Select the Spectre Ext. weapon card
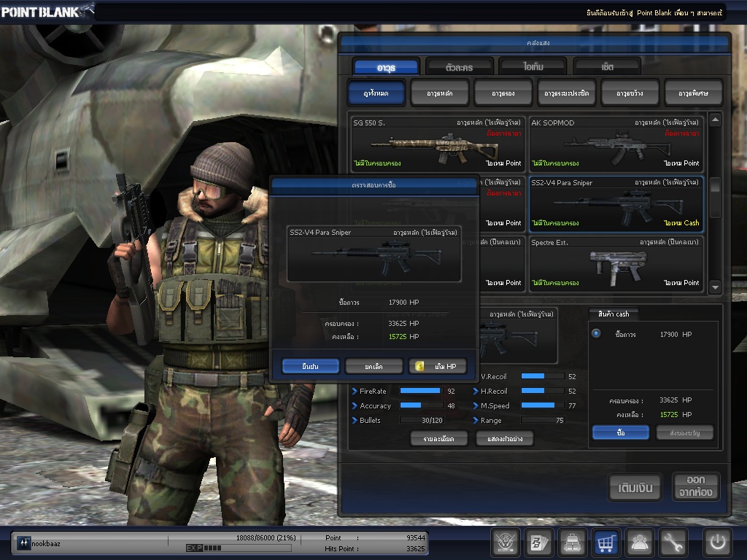Image resolution: width=747 pixels, height=560 pixels. pyautogui.click(x=616, y=263)
